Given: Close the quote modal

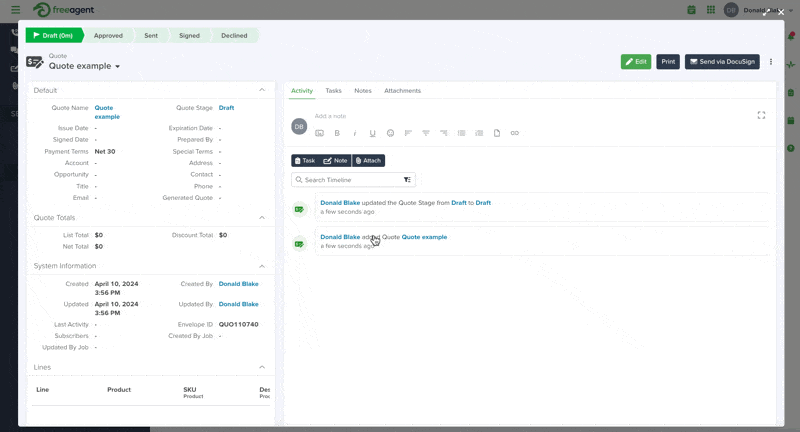Looking at the screenshot, I should (x=781, y=12).
